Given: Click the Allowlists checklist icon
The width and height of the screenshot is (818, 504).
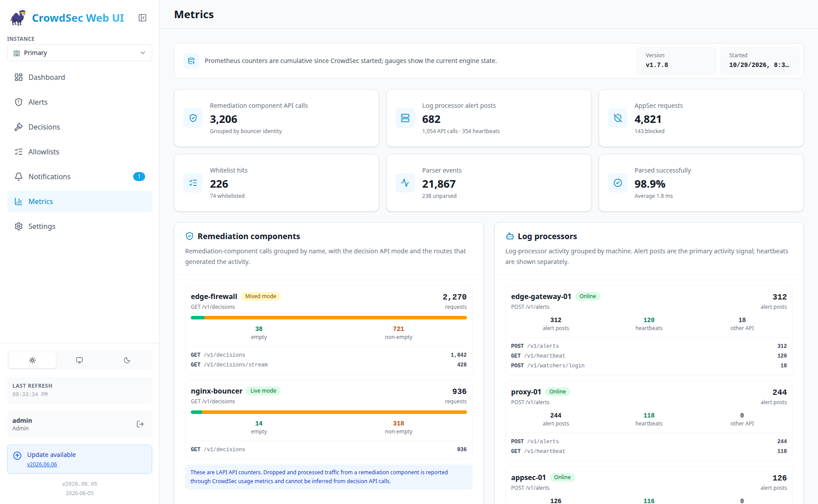Looking at the screenshot, I should point(19,152).
